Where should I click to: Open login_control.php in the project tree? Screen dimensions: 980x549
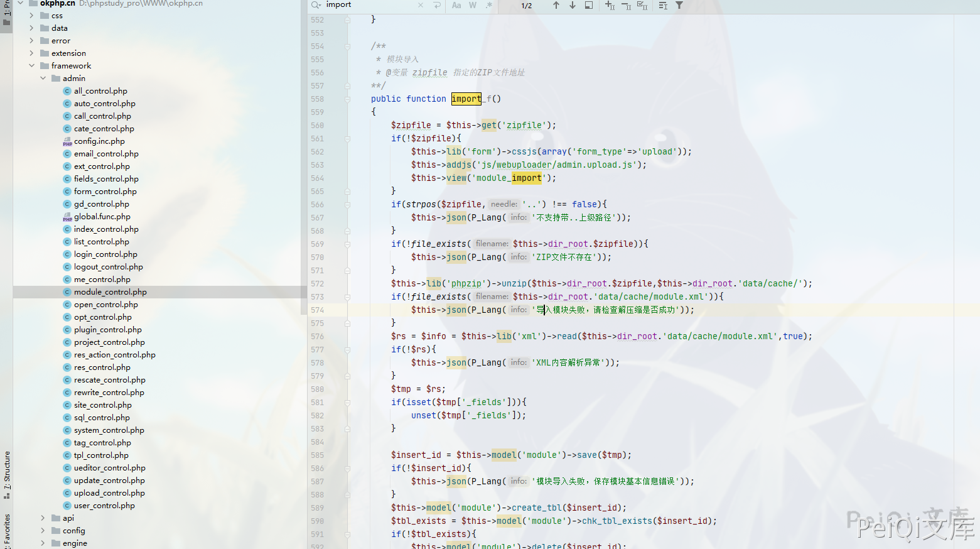pos(105,254)
